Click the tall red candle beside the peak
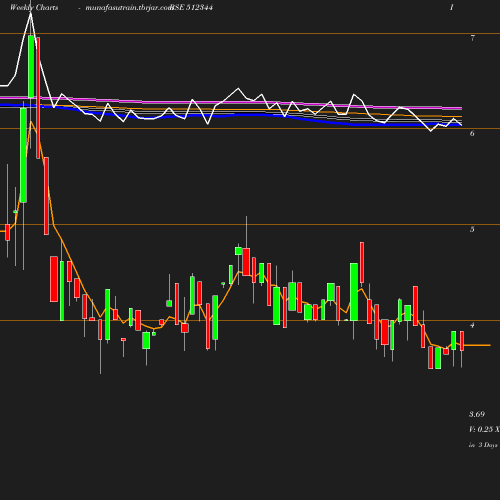Image resolution: width=500 pixels, height=500 pixels. [x=38, y=98]
